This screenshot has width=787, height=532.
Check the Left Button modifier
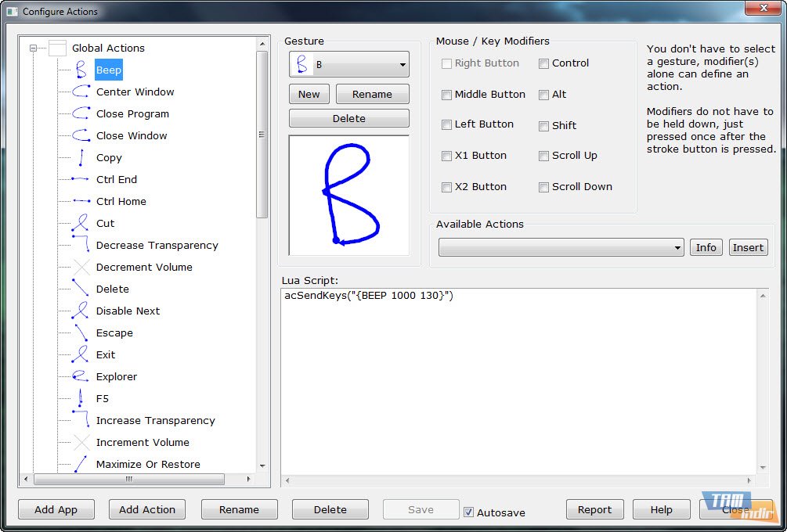click(446, 125)
